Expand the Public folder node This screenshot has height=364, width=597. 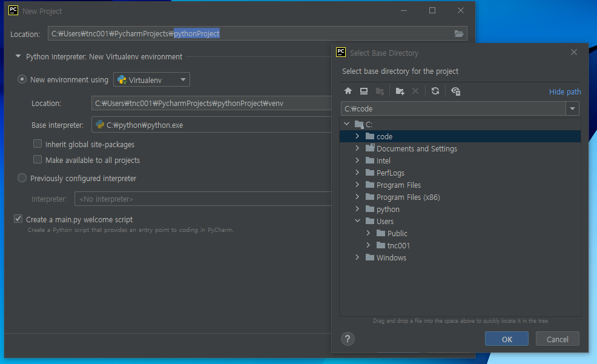point(368,233)
